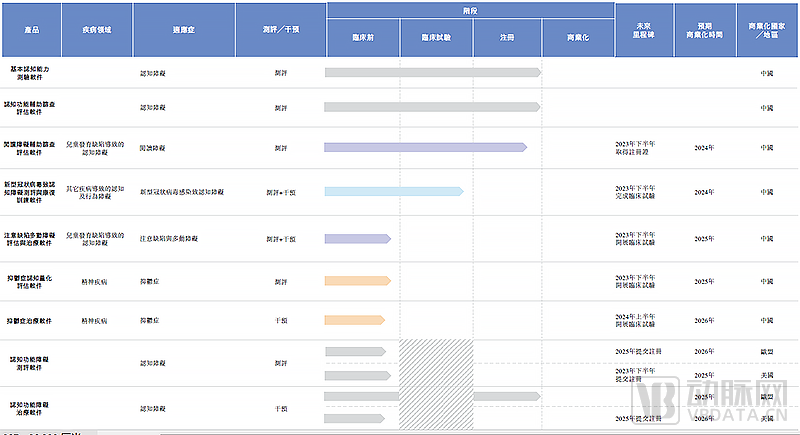The image size is (800, 435).
Task: Select the 2023年下半年取得註冊證 milestone cell
Action: [x=638, y=148]
